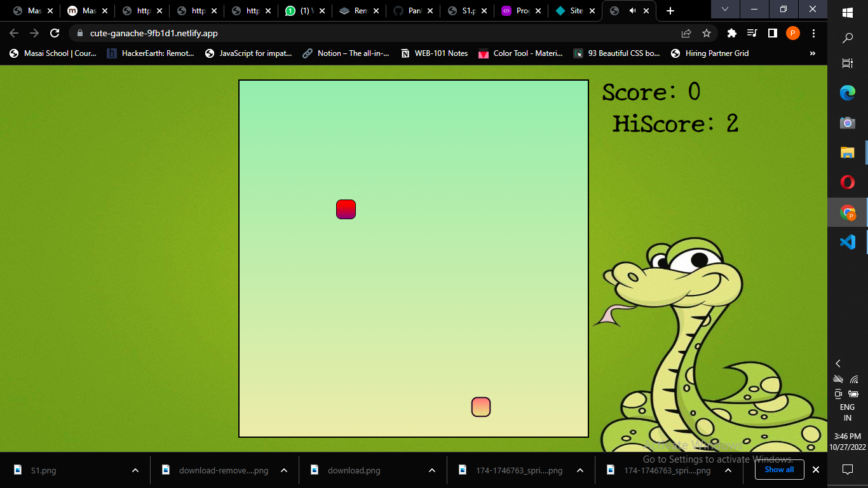The width and height of the screenshot is (868, 488).
Task: Reload the page with the refresh icon
Action: tap(55, 33)
